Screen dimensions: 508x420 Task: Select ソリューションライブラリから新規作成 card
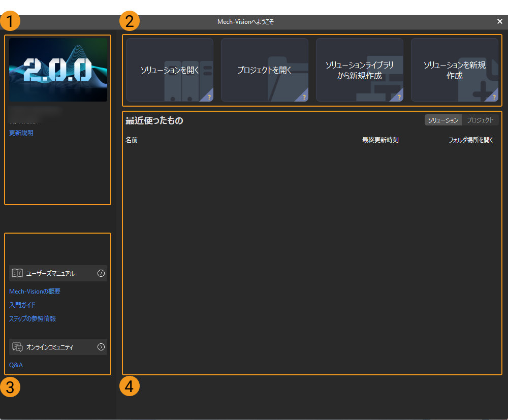[359, 70]
